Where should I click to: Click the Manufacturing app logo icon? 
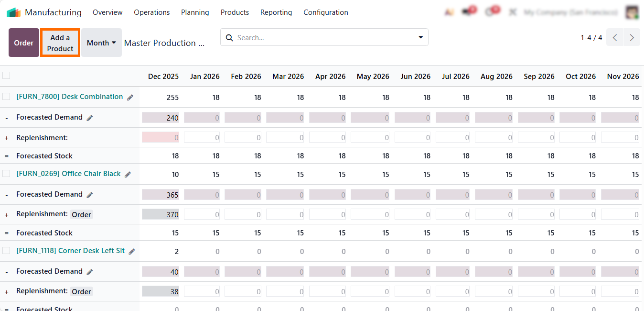coord(13,12)
